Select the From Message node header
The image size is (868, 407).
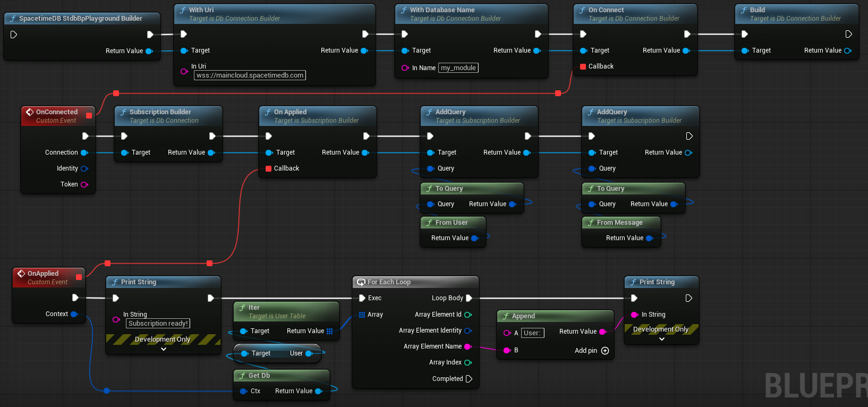(621, 223)
